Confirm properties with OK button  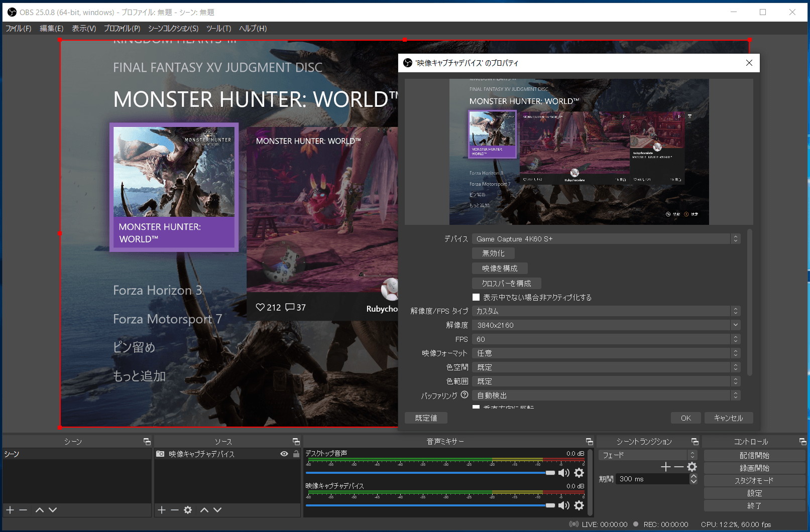pos(686,418)
